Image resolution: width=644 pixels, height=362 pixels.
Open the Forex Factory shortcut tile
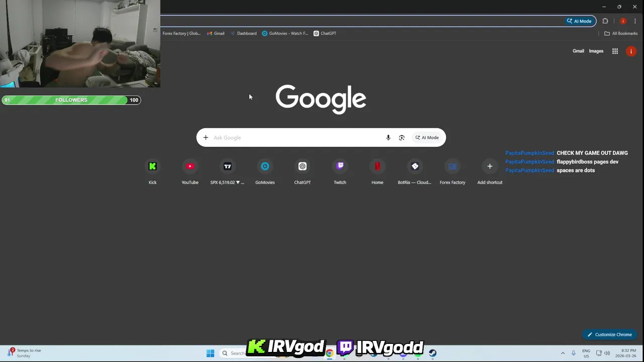point(452,172)
